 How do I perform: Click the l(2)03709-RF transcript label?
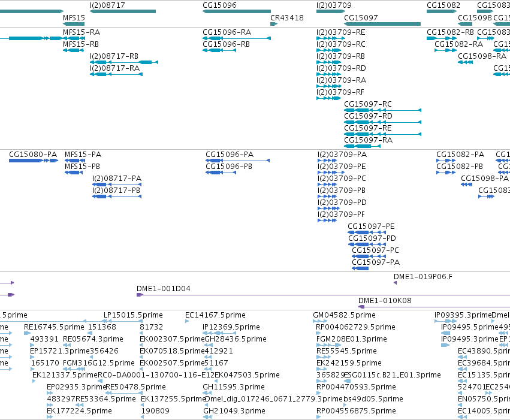(x=340, y=92)
